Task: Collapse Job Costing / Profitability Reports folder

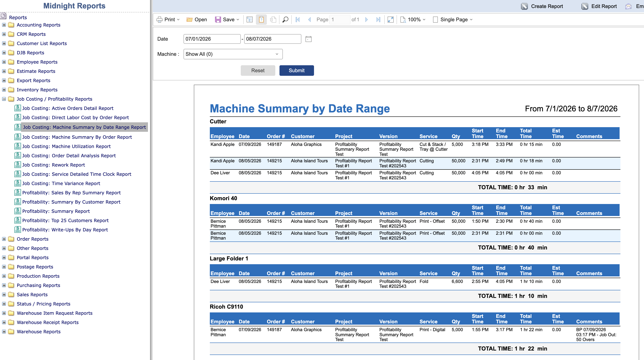Action: pyautogui.click(x=4, y=99)
